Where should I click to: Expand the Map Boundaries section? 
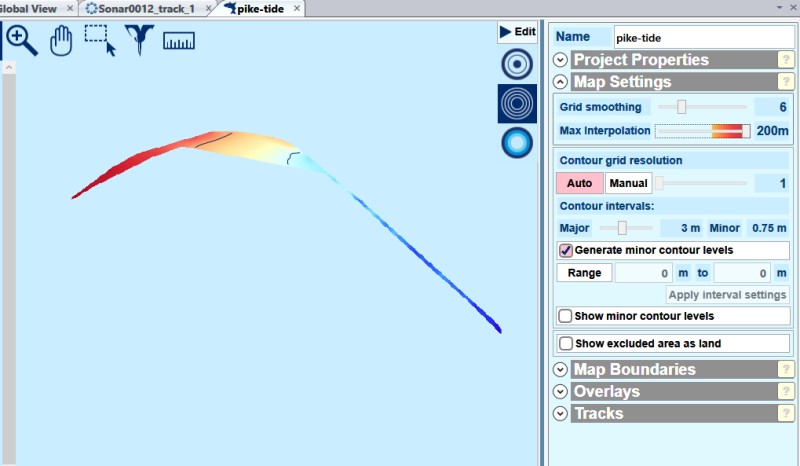tap(560, 370)
